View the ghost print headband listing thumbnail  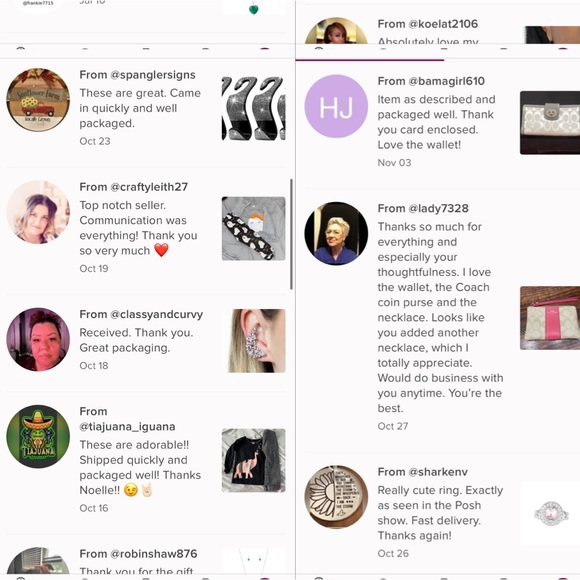point(253,229)
